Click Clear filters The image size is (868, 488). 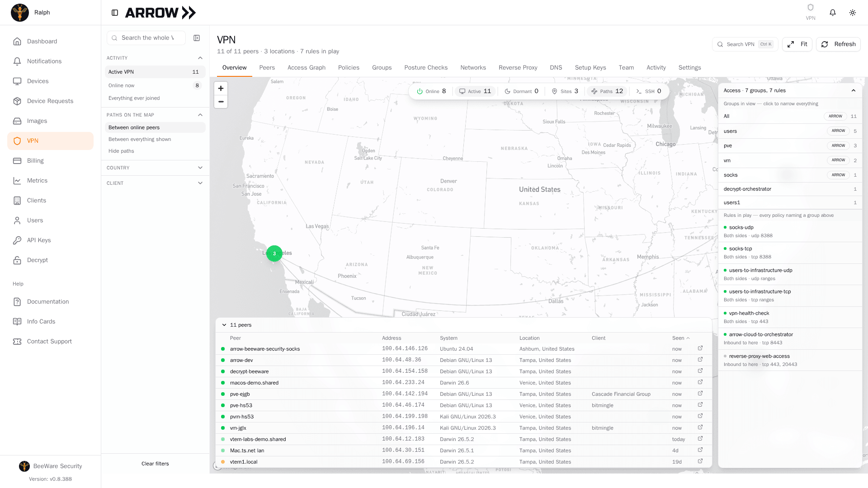coord(155,464)
